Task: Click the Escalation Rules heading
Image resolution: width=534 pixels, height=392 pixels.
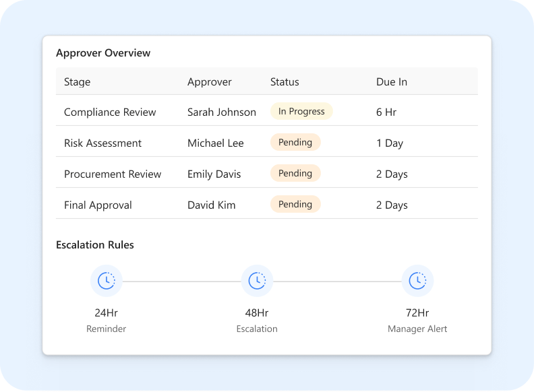Action: click(x=95, y=245)
